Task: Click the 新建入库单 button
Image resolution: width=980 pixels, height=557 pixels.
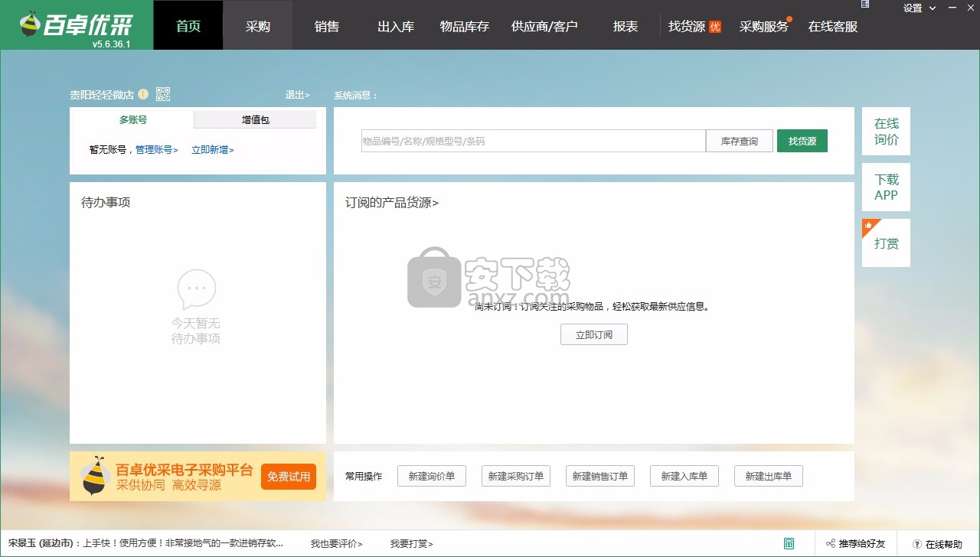Action: (x=684, y=476)
